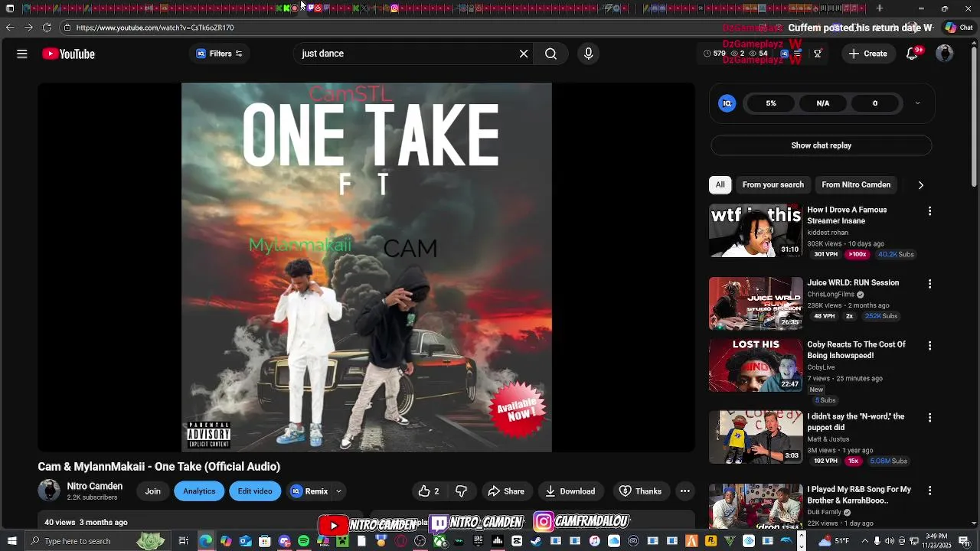This screenshot has width=980, height=551.
Task: Open options for 'Juice WRLD: RUN Session'
Action: click(930, 284)
